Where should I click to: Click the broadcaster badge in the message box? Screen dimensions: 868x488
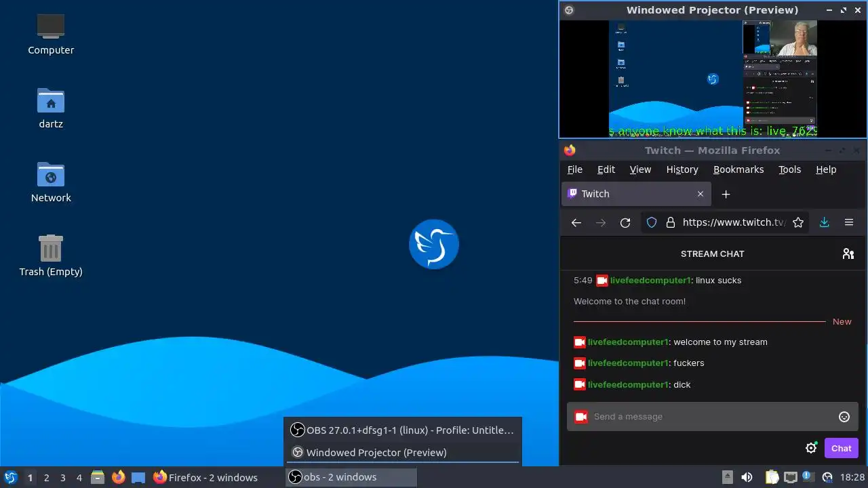point(581,417)
